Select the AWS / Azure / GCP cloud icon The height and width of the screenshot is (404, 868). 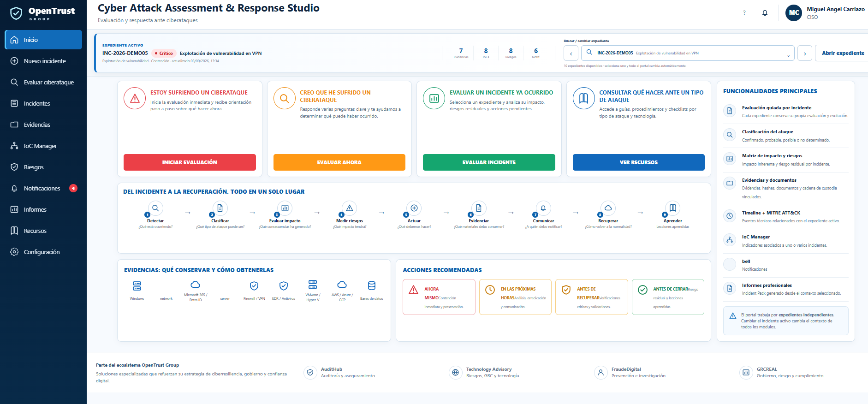[x=342, y=284]
